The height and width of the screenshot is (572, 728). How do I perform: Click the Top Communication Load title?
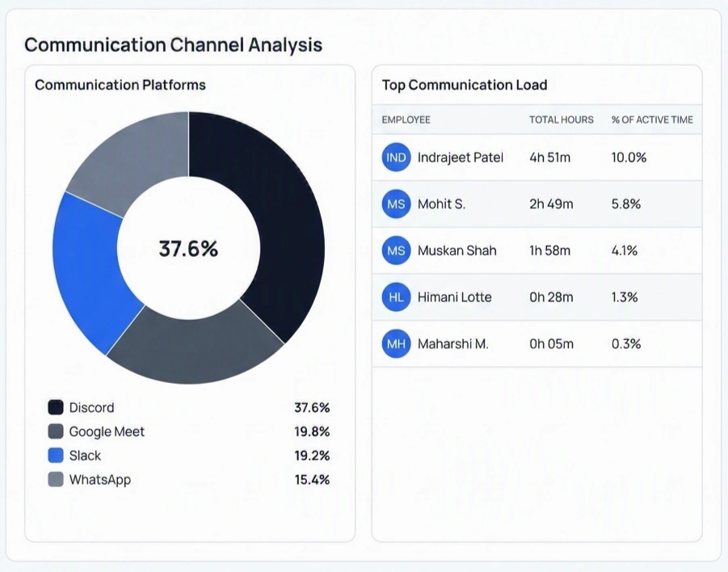pyautogui.click(x=465, y=85)
